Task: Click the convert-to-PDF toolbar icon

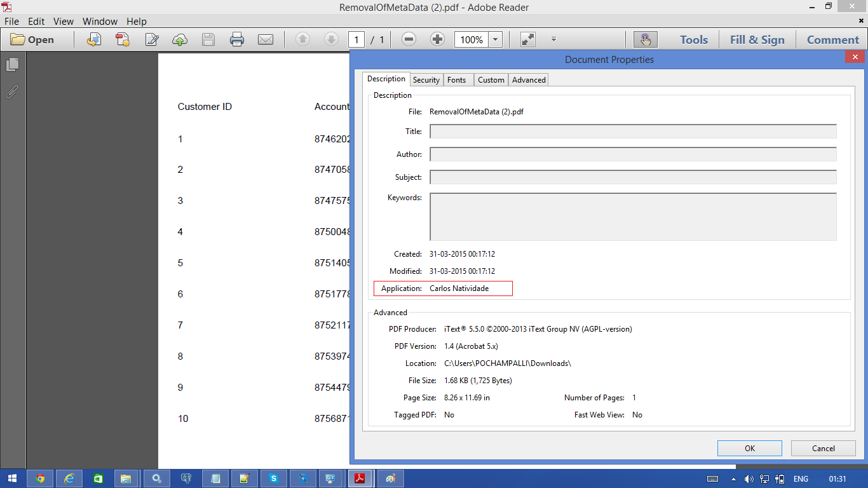Action: pos(94,39)
